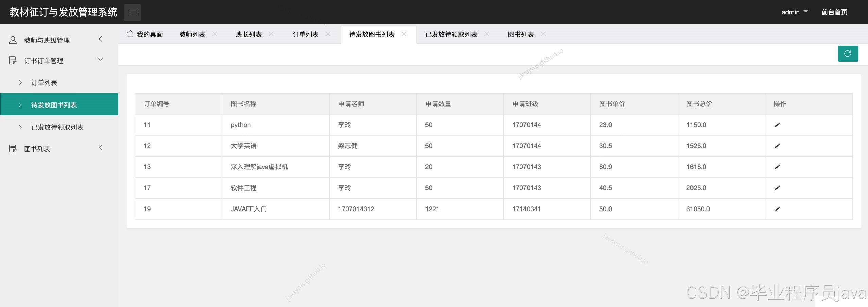Image resolution: width=868 pixels, height=307 pixels.
Task: Go to 前台首页 link
Action: pyautogui.click(x=834, y=12)
